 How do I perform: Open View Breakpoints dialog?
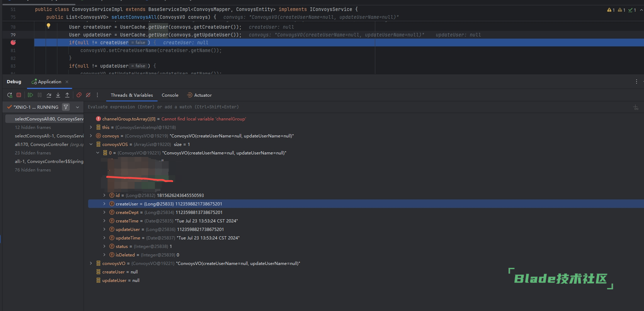point(79,95)
